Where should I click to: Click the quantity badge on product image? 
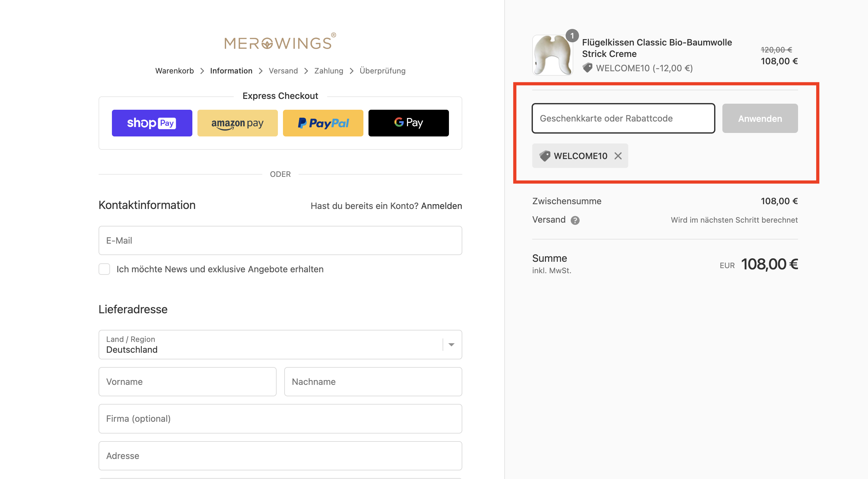point(572,36)
